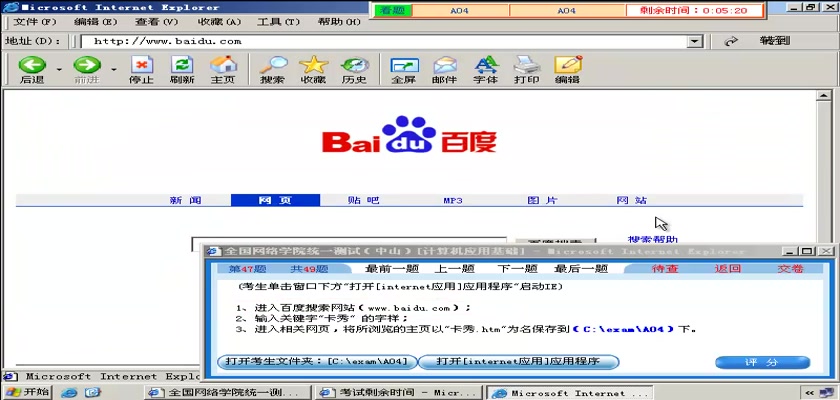The height and width of the screenshot is (400, 840).
Task: Click the 转到 go arrow icon
Action: coord(731,41)
